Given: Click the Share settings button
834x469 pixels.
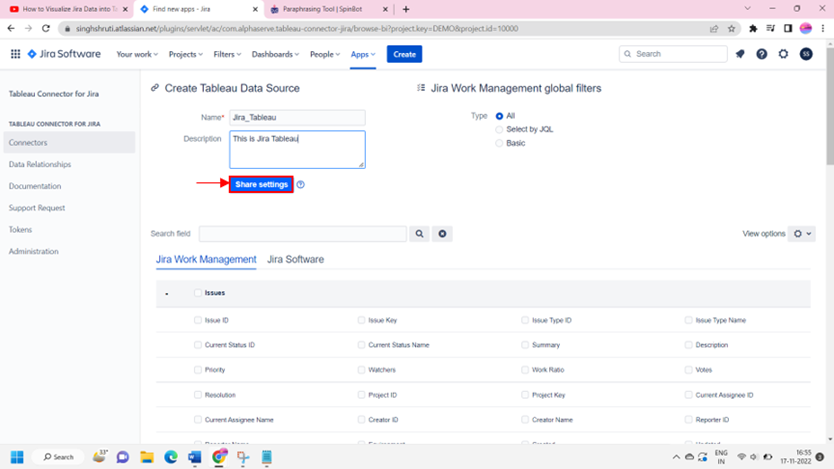Looking at the screenshot, I should click(261, 185).
